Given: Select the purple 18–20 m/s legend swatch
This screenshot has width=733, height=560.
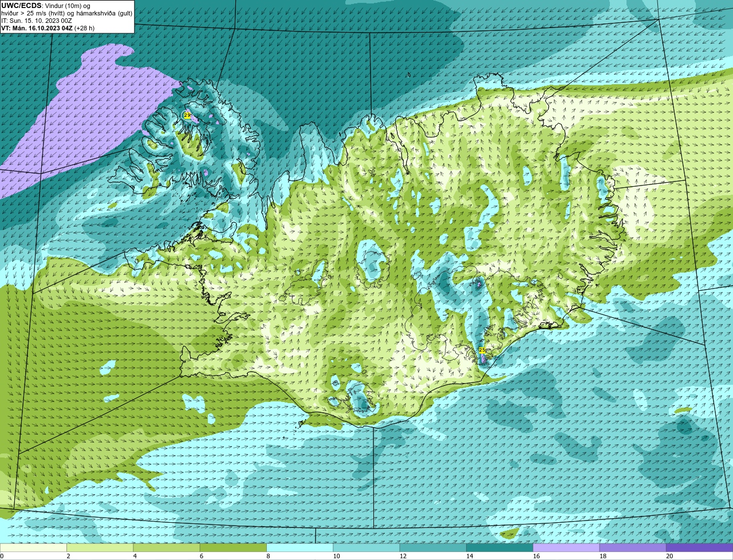Looking at the screenshot, I should tap(633, 547).
